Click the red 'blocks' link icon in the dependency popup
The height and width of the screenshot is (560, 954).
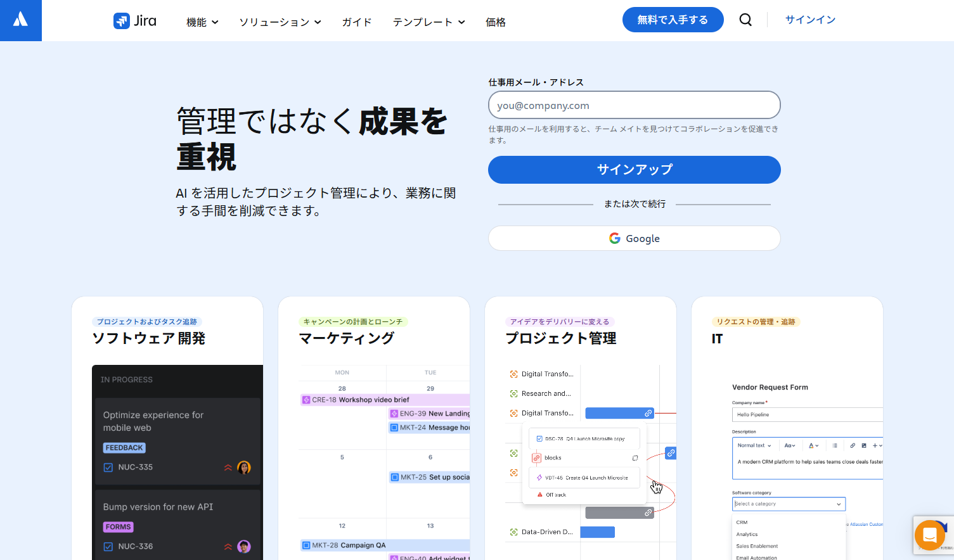coord(536,458)
